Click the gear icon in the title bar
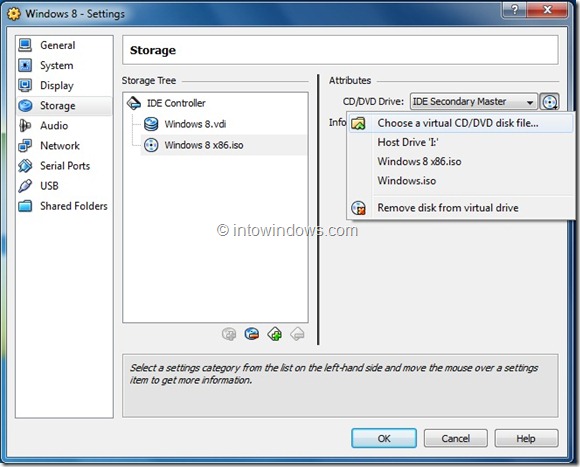The height and width of the screenshot is (467, 580). coord(14,14)
